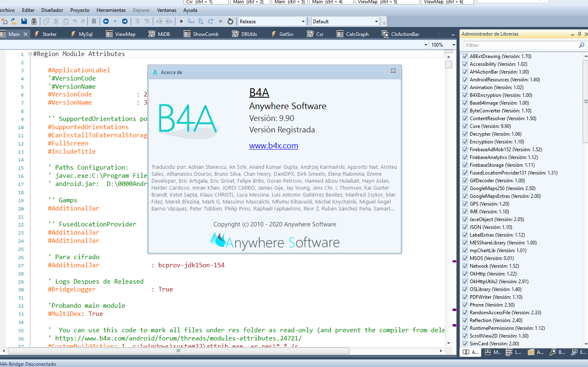Click the Step Over debug icon
Screen dimensions: 588x367
[x=201, y=21]
